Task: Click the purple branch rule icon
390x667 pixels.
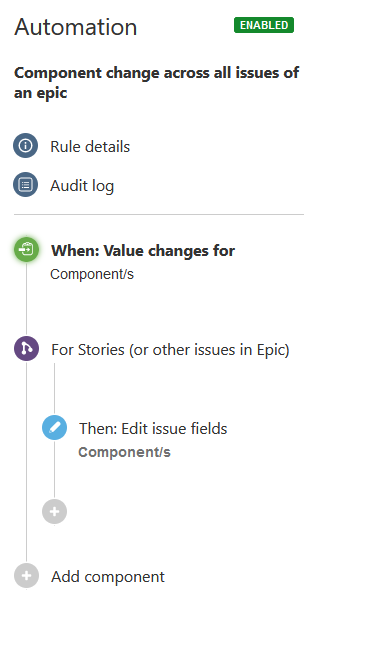Action: (x=26, y=348)
